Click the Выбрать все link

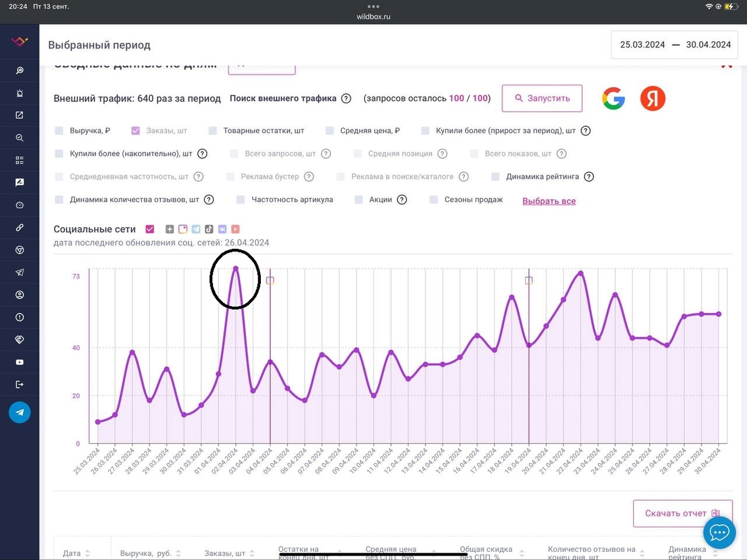click(x=549, y=201)
